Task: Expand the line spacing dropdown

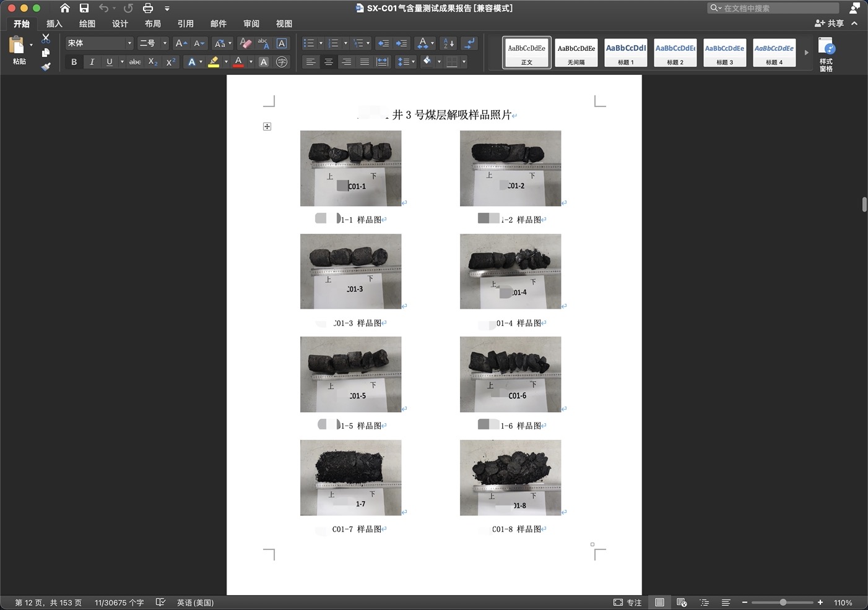Action: [x=413, y=62]
